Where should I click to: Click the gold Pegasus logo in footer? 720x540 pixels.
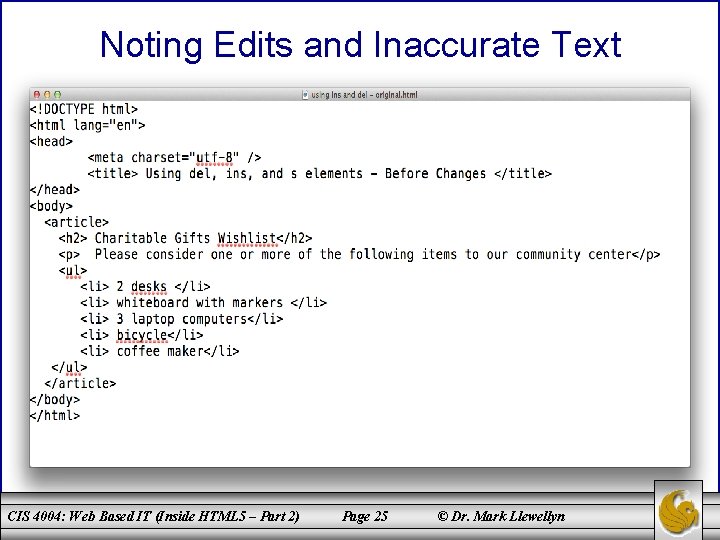(678, 509)
